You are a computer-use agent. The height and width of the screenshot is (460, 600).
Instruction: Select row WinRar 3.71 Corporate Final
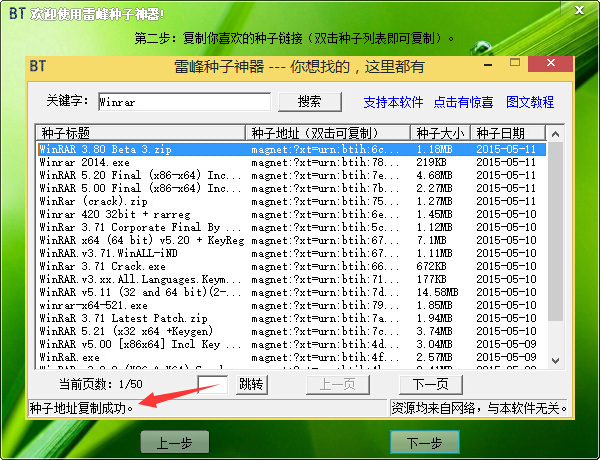pyautogui.click(x=292, y=227)
